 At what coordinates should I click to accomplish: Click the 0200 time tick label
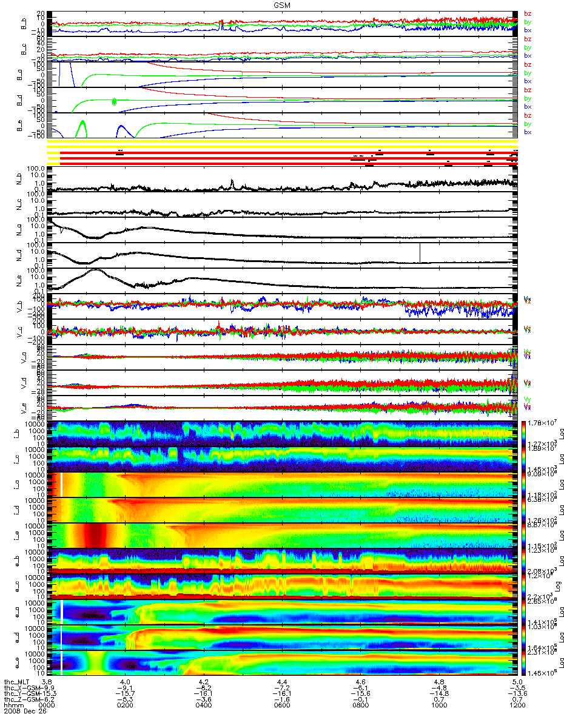click(x=124, y=706)
